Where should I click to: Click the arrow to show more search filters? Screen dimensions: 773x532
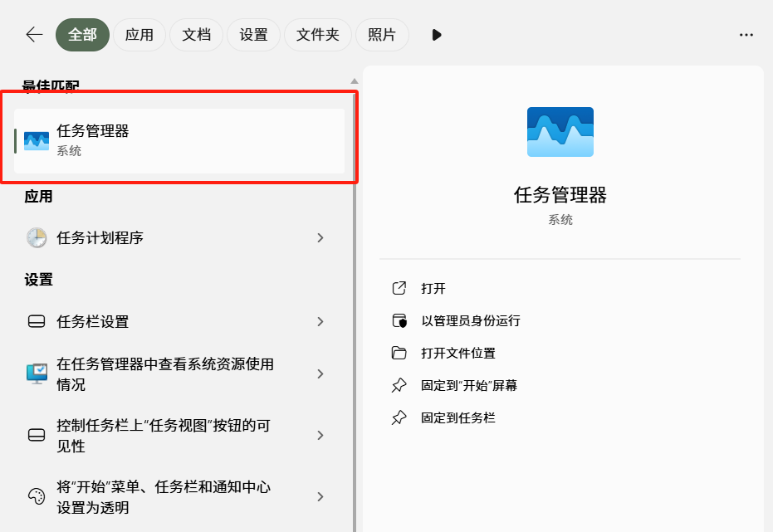(x=436, y=35)
